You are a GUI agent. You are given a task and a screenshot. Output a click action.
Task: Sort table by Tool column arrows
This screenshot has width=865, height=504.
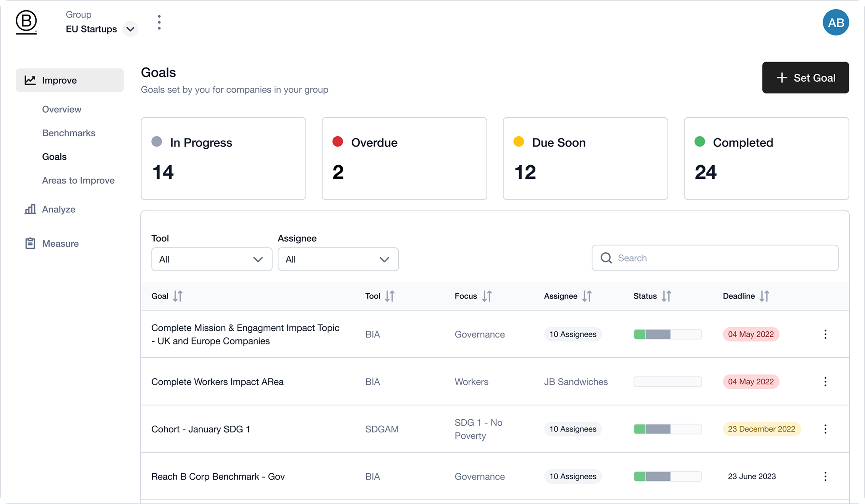(390, 296)
